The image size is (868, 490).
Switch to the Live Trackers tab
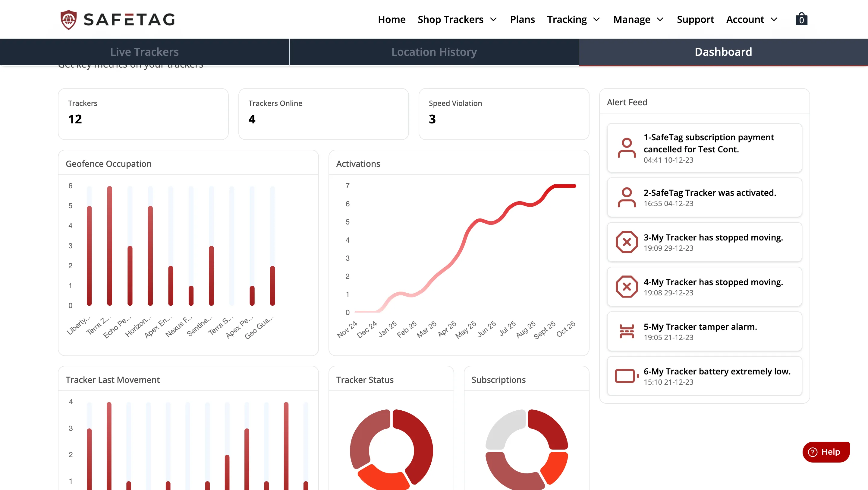(144, 52)
